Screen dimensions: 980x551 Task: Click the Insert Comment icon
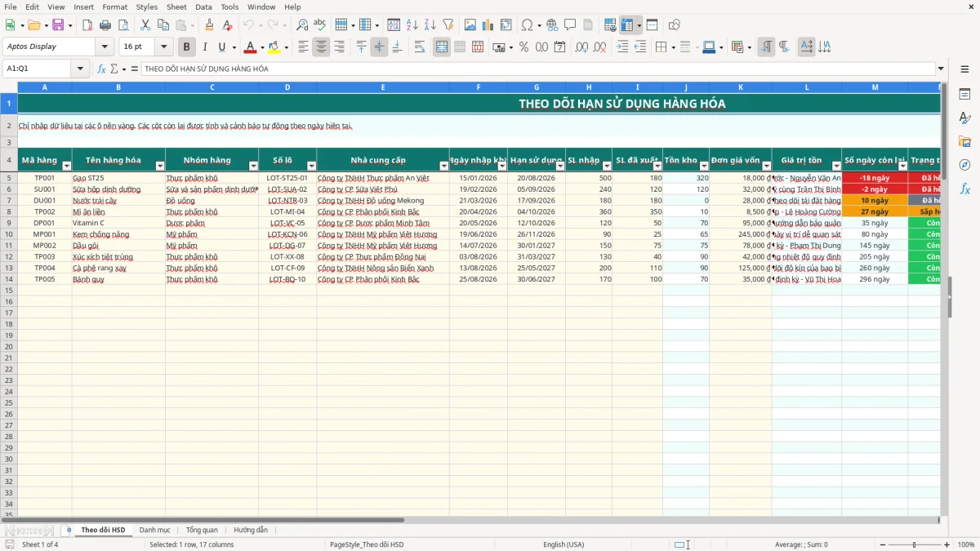570,25
